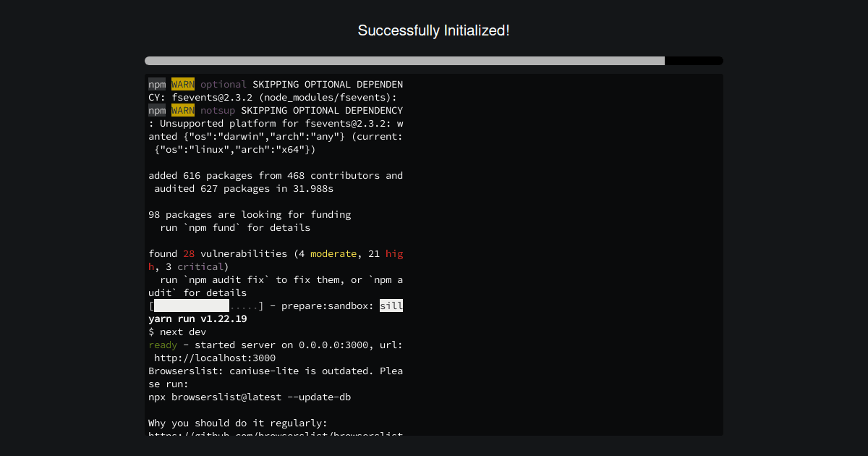Click the "run `npm fund` for details" line

(235, 228)
